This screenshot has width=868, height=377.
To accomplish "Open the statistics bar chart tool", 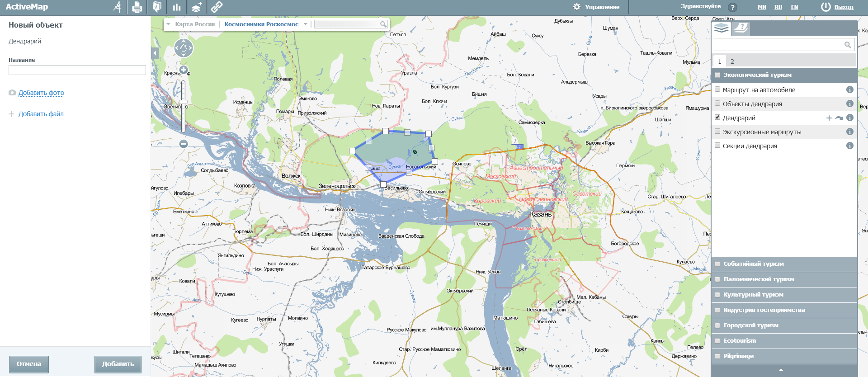I will [x=176, y=7].
